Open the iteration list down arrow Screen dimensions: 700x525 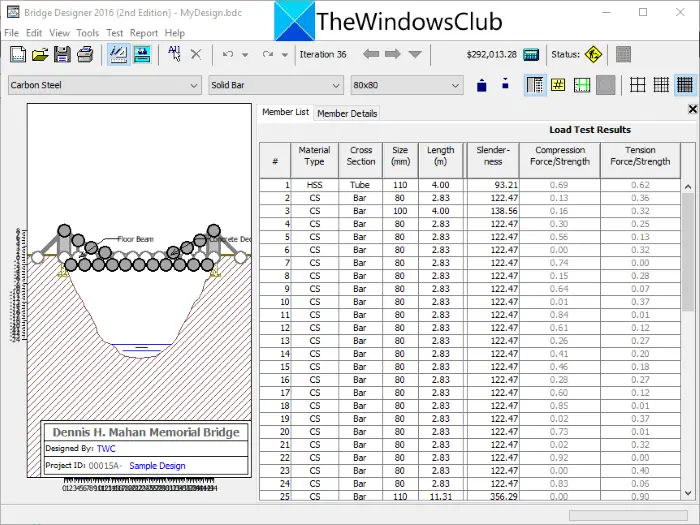[415, 54]
